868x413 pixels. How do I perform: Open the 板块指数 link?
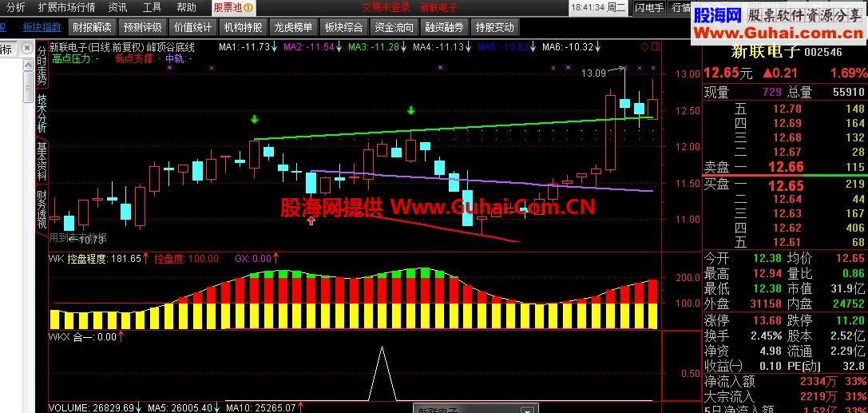point(42,26)
